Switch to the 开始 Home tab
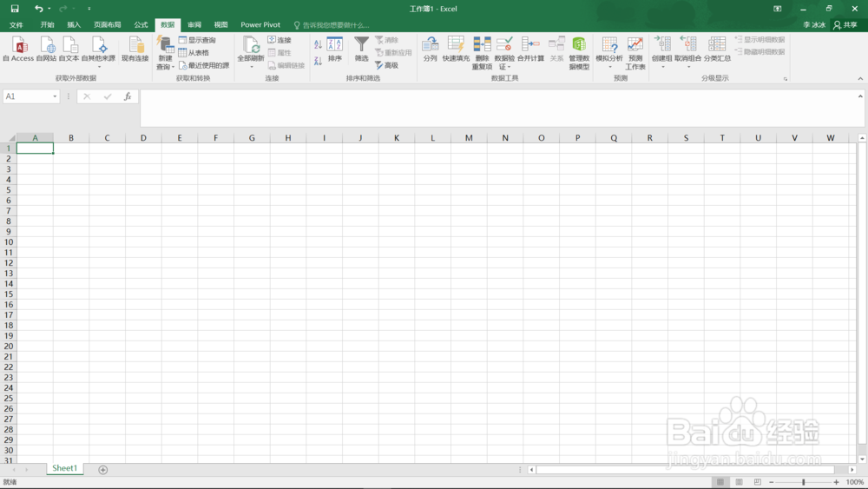Viewport: 868px width, 489px height. coord(47,25)
